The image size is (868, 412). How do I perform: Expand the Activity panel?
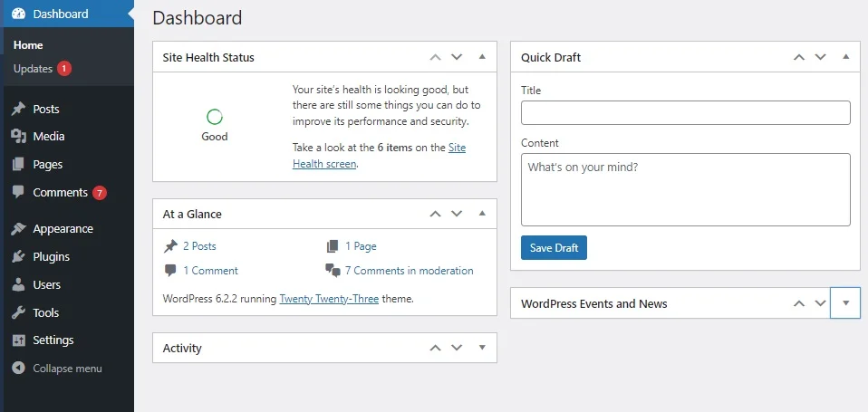(x=482, y=348)
